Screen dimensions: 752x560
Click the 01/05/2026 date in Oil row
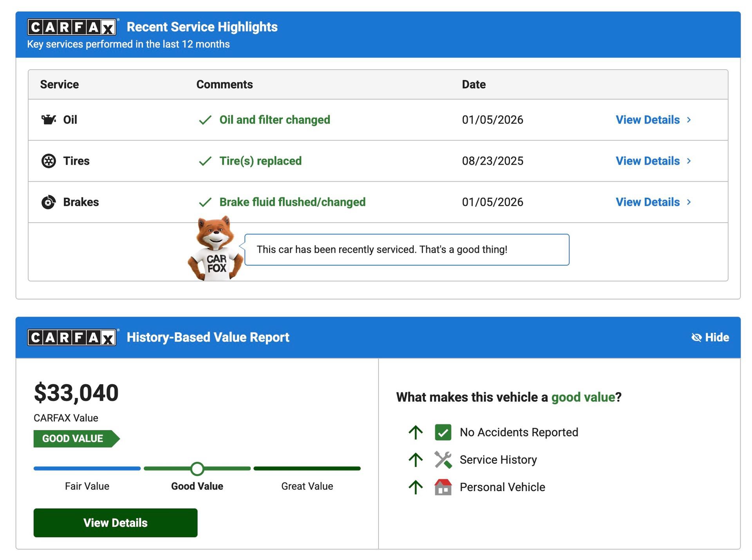click(x=493, y=120)
